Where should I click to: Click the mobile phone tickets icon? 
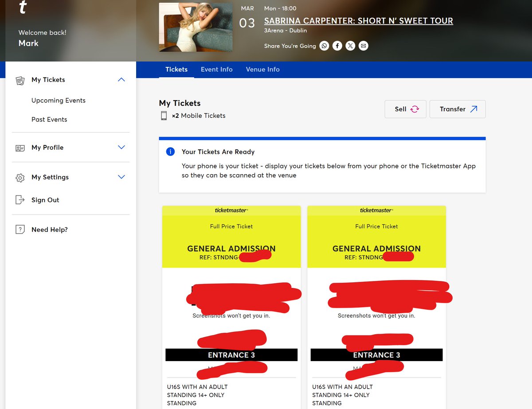[164, 116]
